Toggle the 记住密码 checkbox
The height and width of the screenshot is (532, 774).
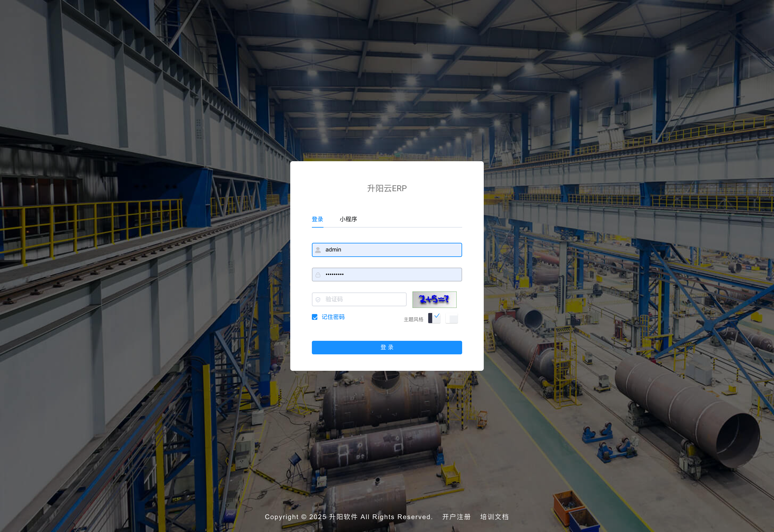pyautogui.click(x=314, y=317)
